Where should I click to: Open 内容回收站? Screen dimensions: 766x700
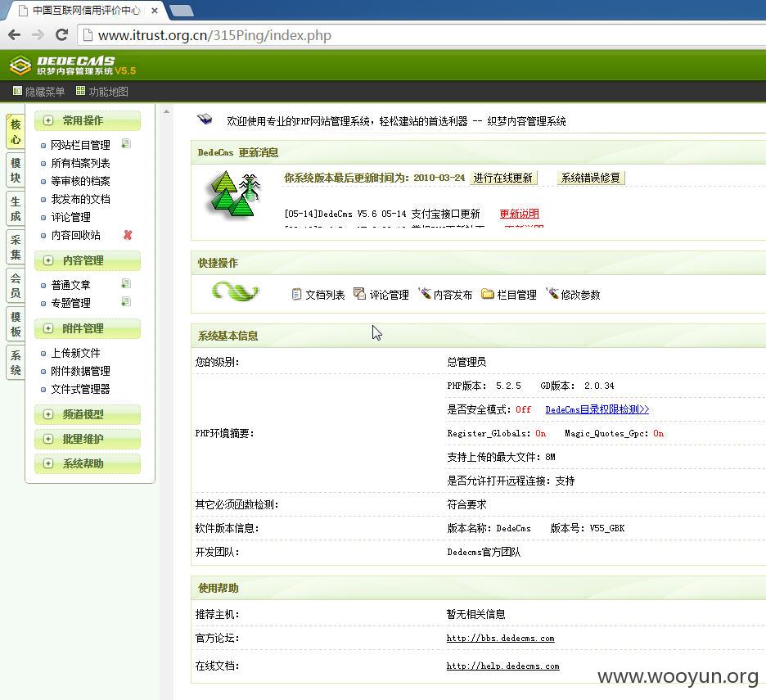76,235
